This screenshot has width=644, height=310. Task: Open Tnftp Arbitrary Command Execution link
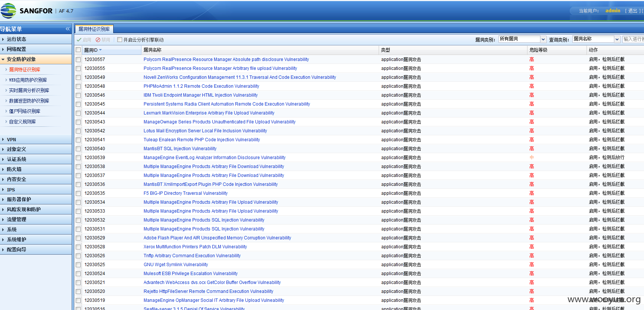coord(192,256)
